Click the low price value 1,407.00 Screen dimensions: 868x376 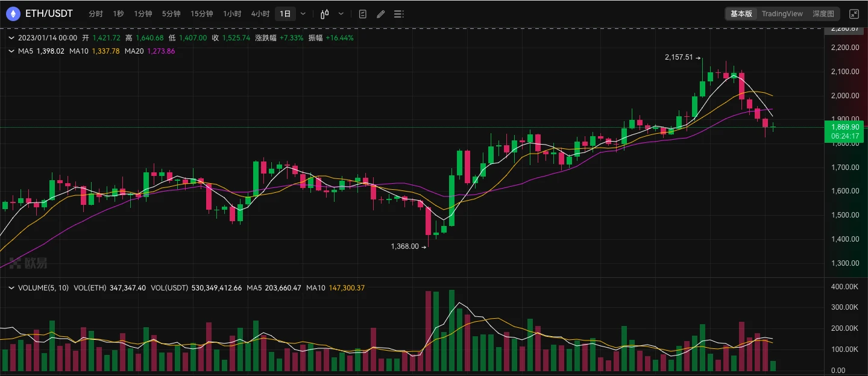(193, 37)
